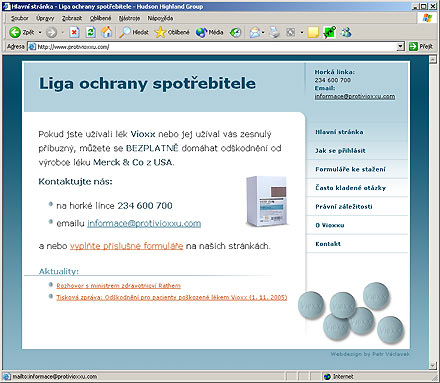Viewport: 440px width, 383px height.
Task: Open the address bar dropdown arrow
Action: (401, 47)
